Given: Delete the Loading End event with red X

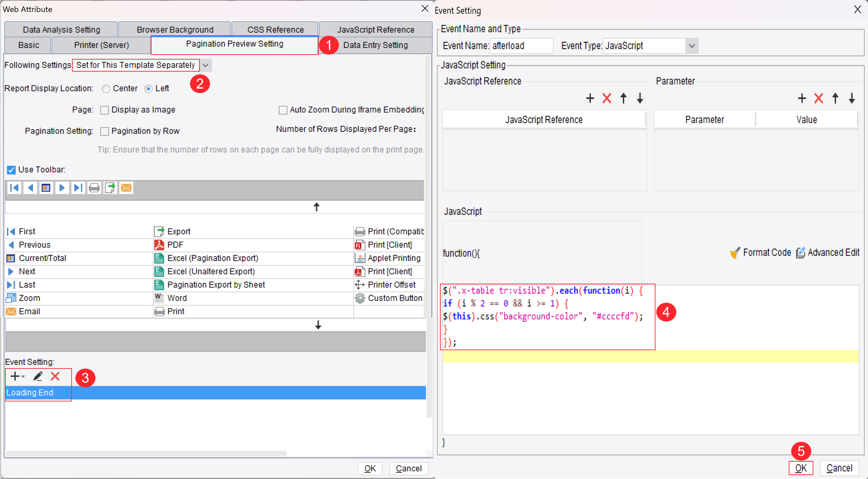Looking at the screenshot, I should pyautogui.click(x=55, y=376).
